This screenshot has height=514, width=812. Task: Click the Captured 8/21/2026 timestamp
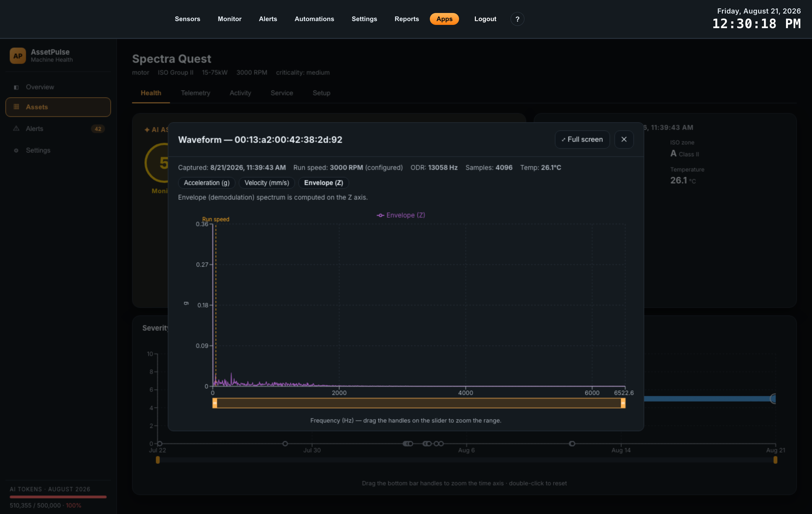click(248, 167)
